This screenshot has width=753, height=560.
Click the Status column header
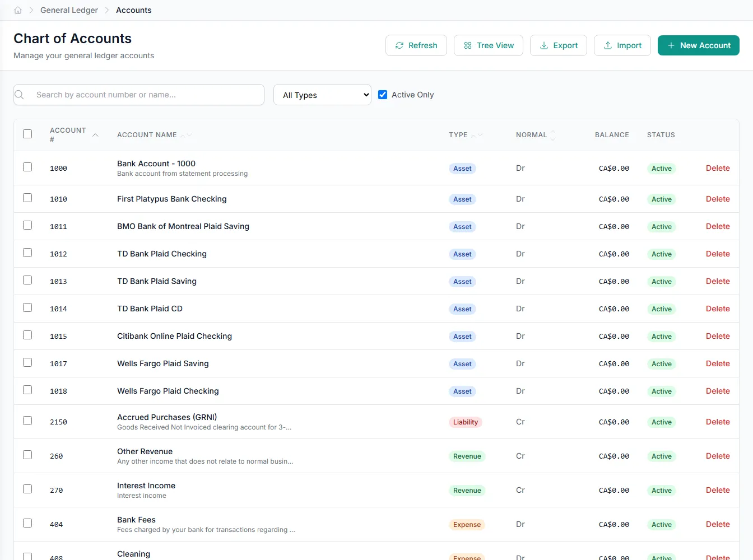tap(661, 135)
